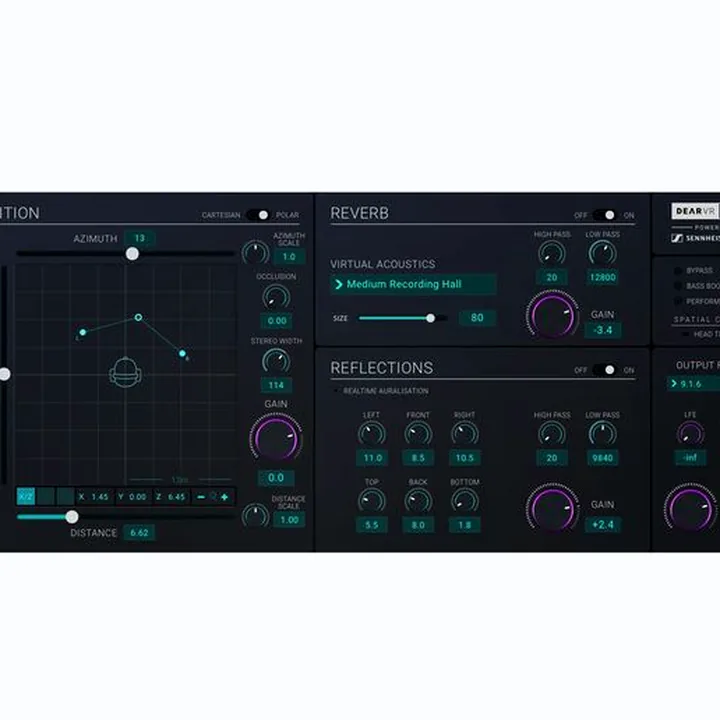The width and height of the screenshot is (720, 720).
Task: Click the Reflections Gain value +2.4
Action: point(602,524)
